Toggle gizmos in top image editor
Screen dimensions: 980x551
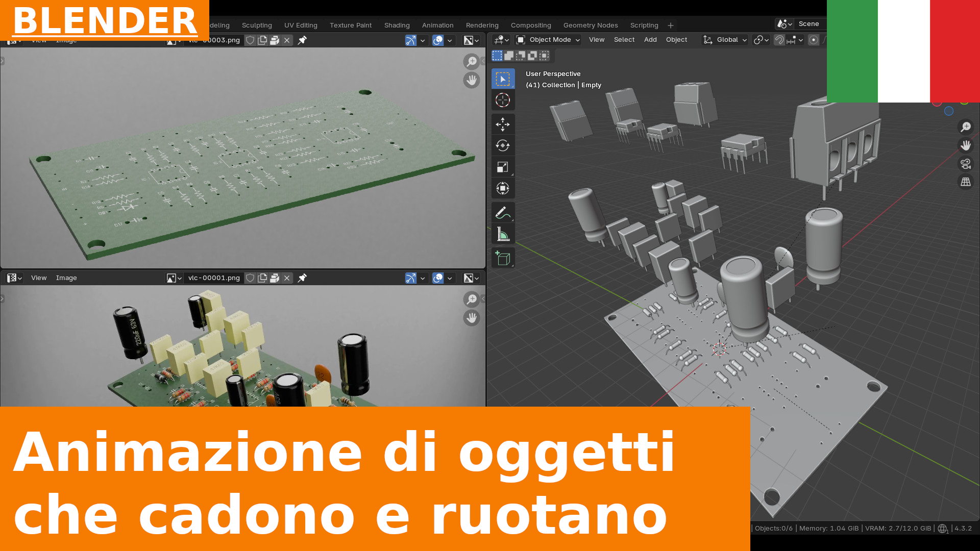point(411,40)
